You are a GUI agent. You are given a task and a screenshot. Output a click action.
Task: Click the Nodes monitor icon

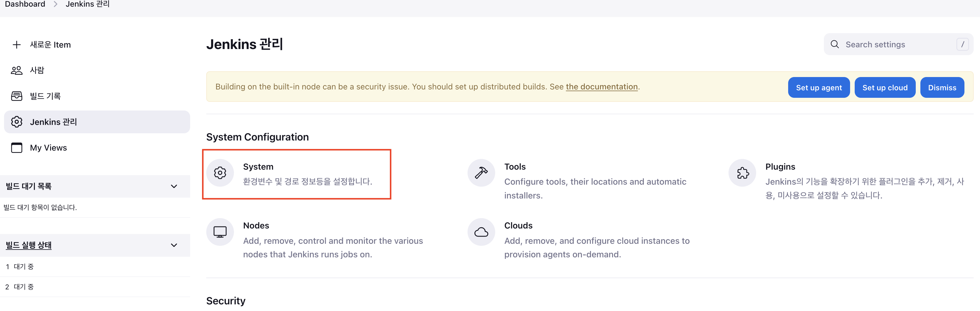(220, 232)
